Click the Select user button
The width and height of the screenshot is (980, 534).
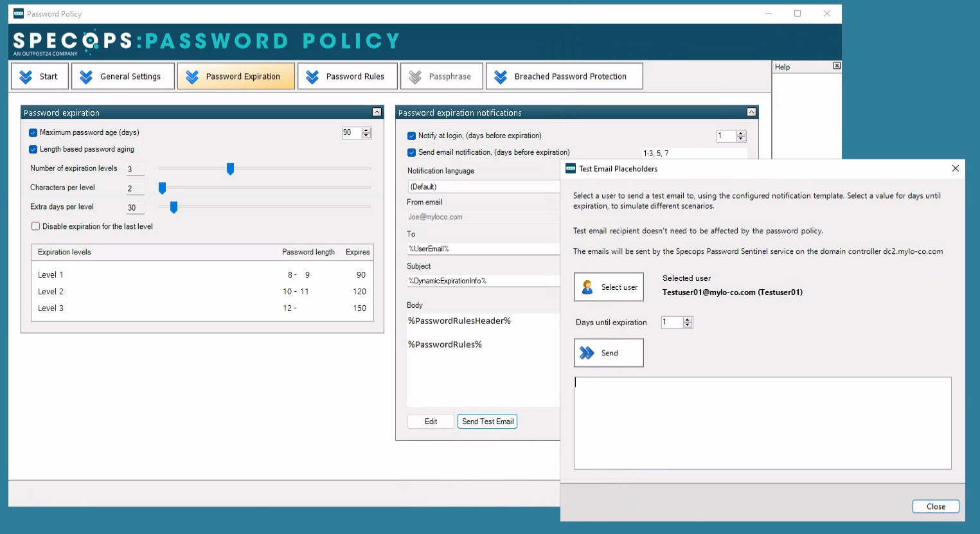pos(609,287)
